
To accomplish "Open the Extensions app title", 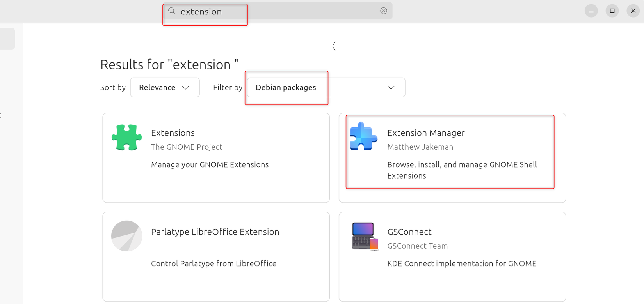I will point(173,133).
